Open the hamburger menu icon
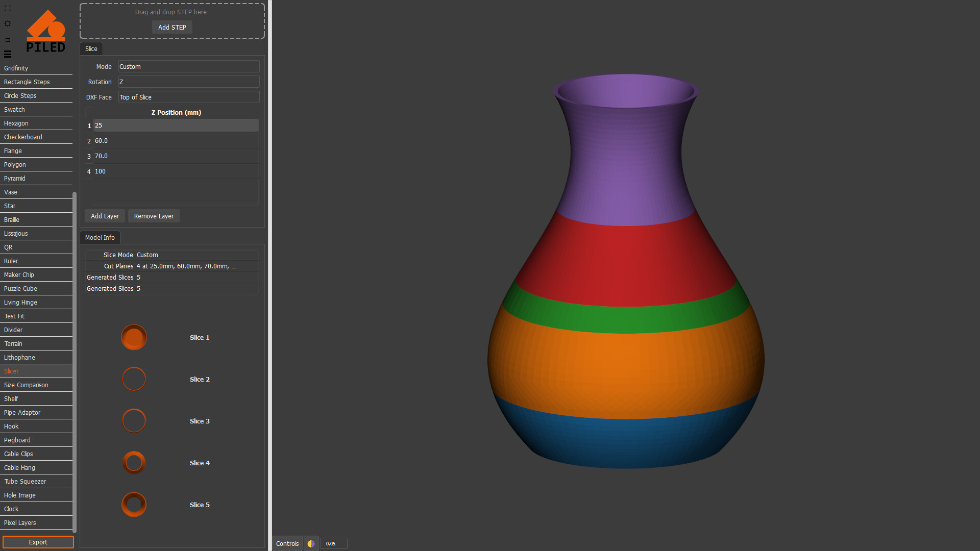Screen dimensions: 980x551 8,54
